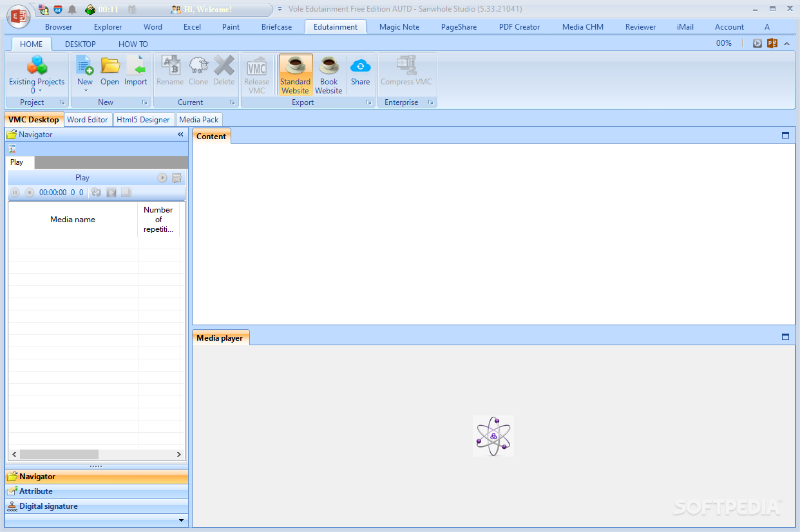Image resolution: width=800 pixels, height=532 pixels.
Task: Click the stop playback button
Action: [x=30, y=193]
